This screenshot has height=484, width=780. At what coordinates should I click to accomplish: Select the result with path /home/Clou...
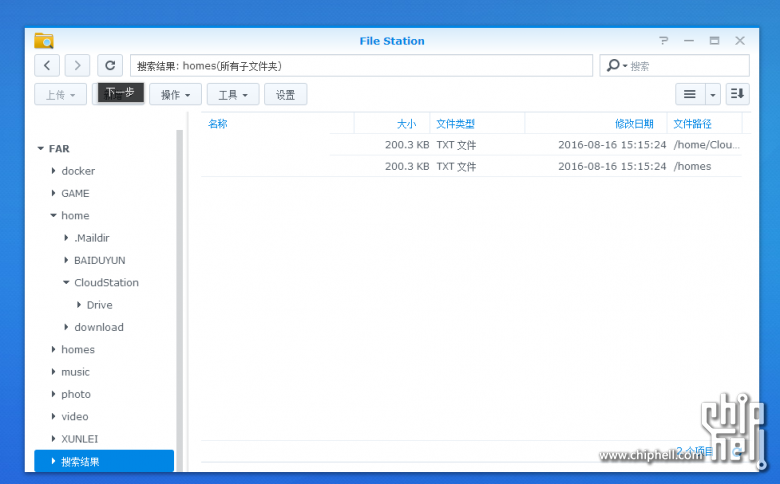[471, 145]
